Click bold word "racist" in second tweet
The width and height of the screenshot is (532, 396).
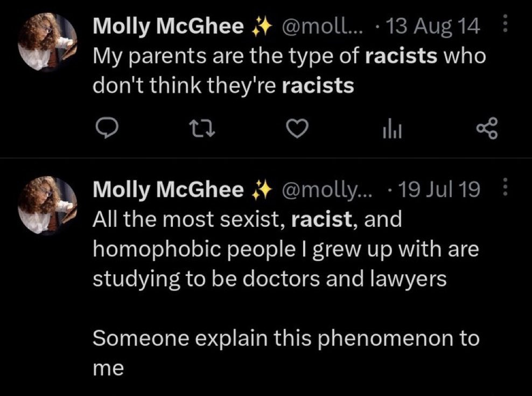coord(321,219)
